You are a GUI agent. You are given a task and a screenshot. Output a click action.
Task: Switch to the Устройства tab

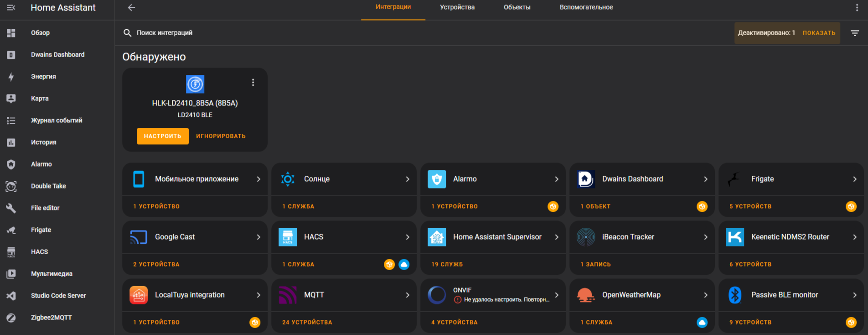click(457, 7)
